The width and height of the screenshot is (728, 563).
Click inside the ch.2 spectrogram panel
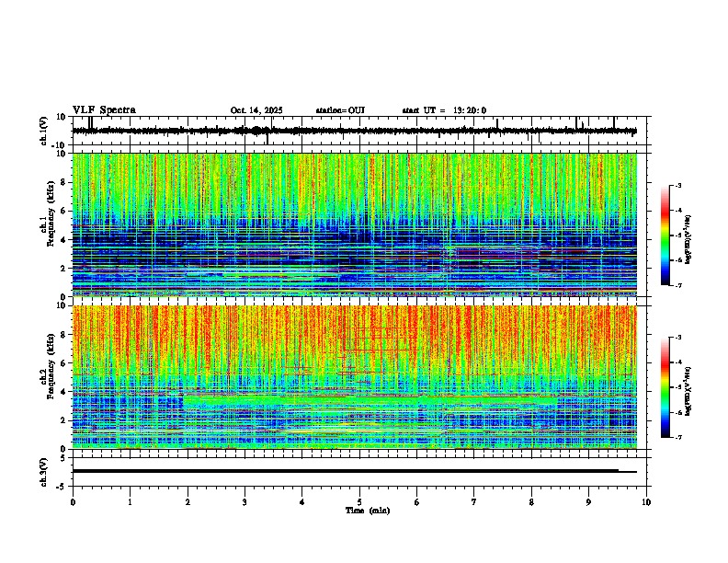pos(355,377)
